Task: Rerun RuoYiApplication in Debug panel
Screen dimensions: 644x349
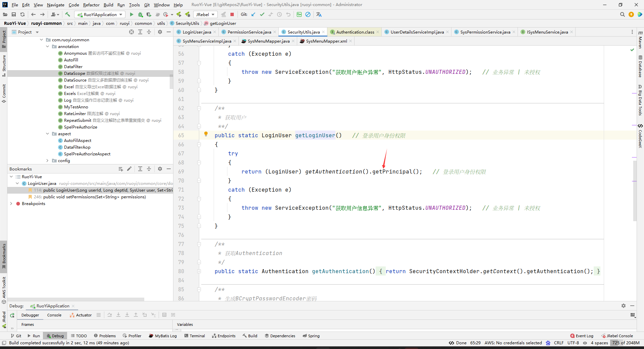Action: tap(12, 315)
